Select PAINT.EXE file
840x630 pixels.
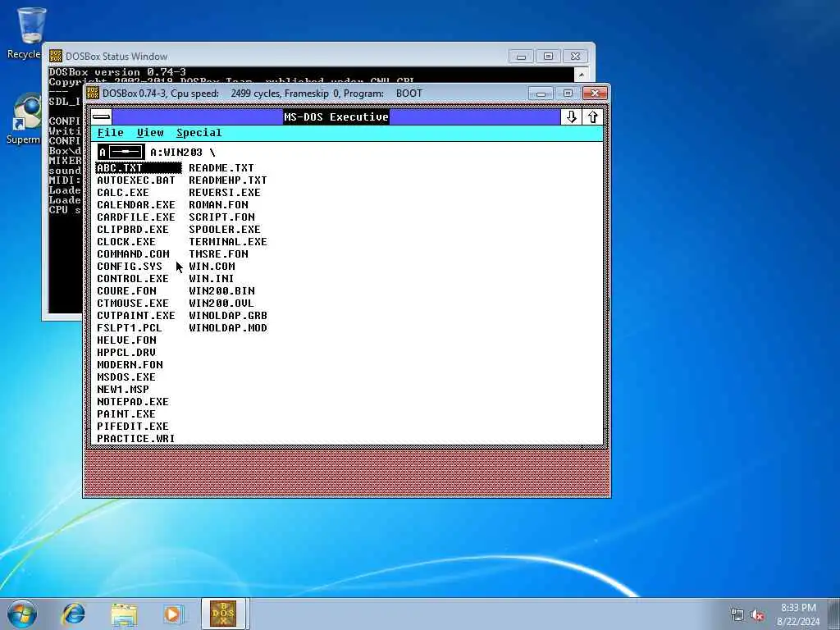[126, 414]
